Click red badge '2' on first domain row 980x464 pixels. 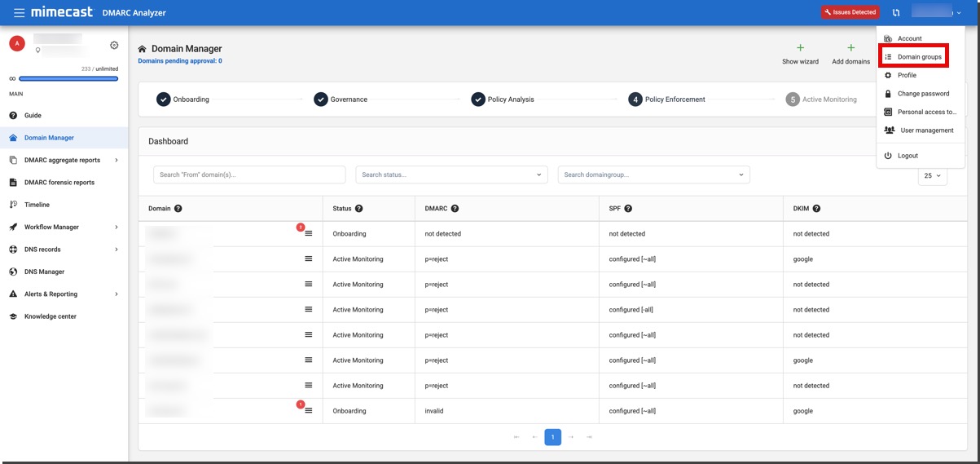coord(301,228)
